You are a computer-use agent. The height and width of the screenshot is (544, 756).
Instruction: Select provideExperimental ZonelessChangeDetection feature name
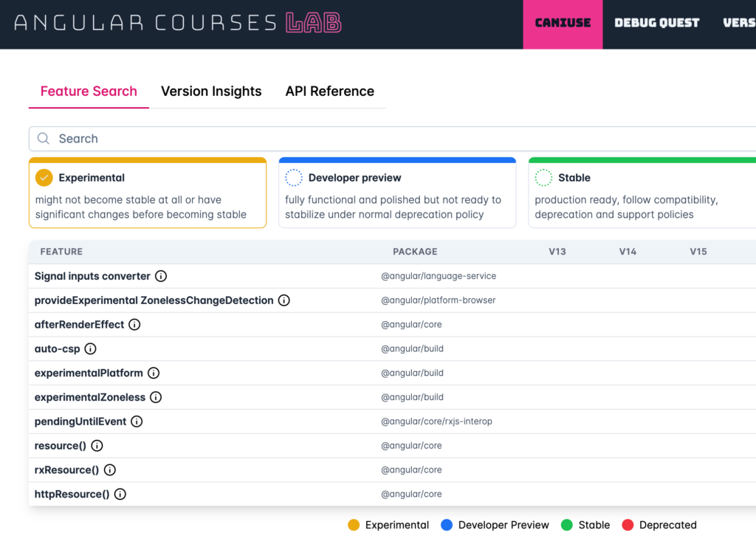coord(154,300)
